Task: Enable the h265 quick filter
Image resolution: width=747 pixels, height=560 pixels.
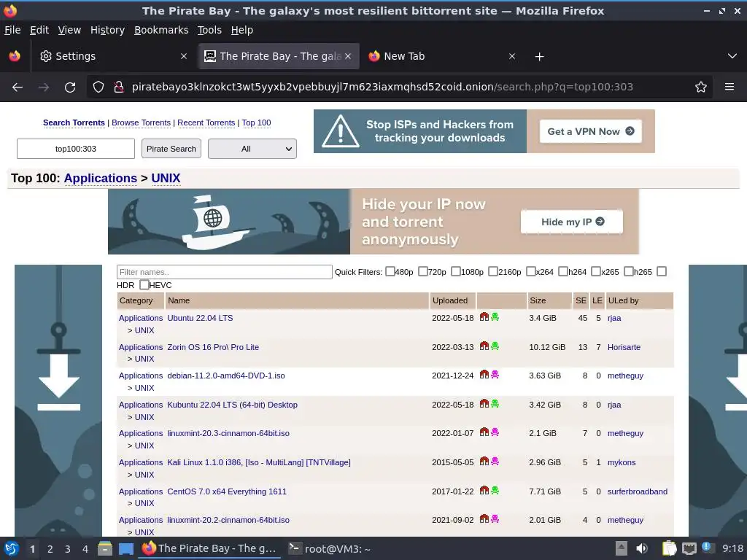Action: pyautogui.click(x=628, y=271)
